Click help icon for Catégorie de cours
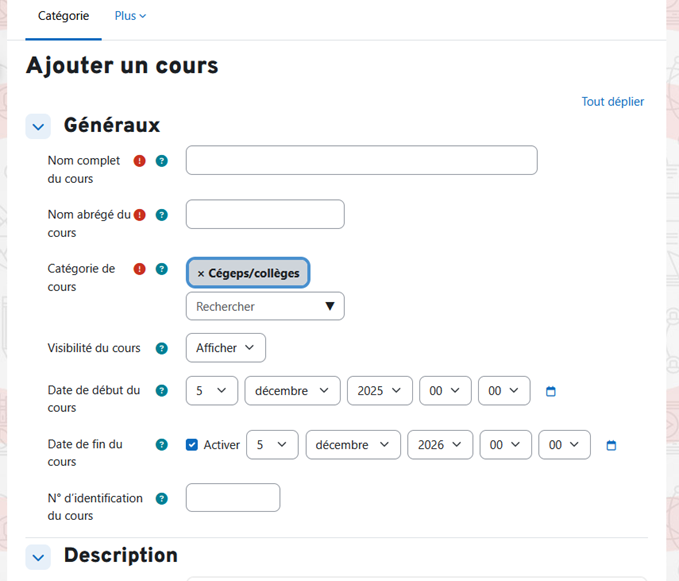The width and height of the screenshot is (679, 581). tap(162, 269)
